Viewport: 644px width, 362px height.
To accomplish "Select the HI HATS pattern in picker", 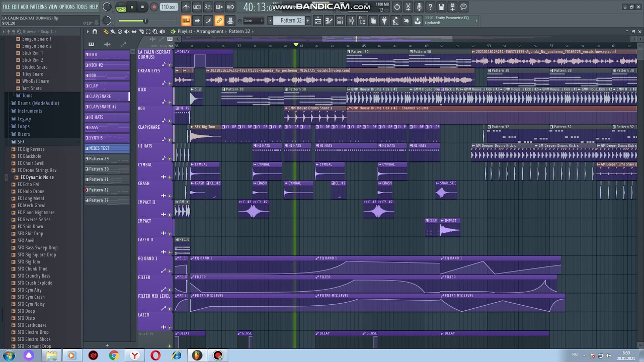I will point(107,117).
